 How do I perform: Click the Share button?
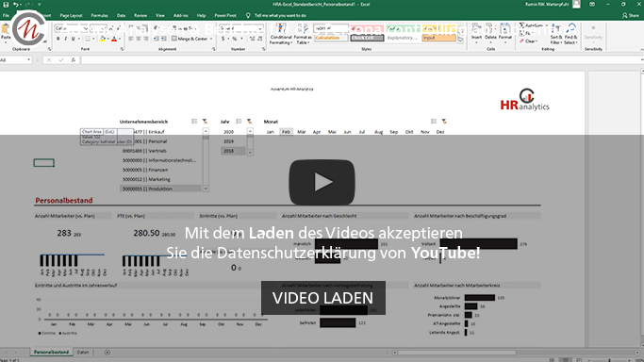point(631,15)
